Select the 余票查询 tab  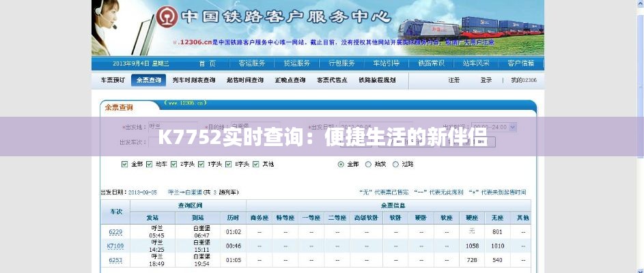(x=149, y=81)
